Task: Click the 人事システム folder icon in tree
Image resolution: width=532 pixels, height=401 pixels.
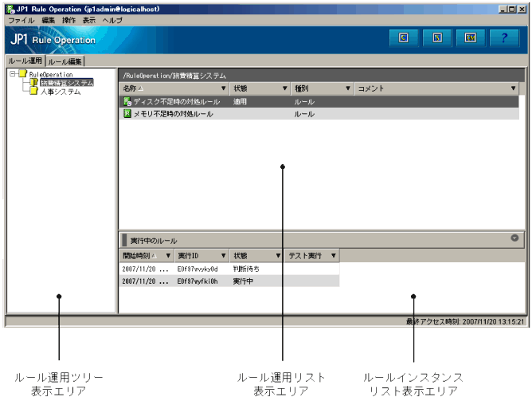Action: pyautogui.click(x=33, y=91)
